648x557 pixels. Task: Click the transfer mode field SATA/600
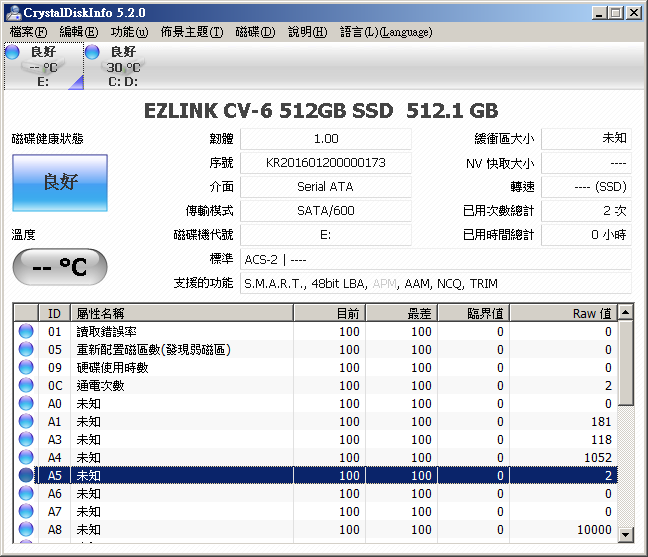tap(326, 211)
